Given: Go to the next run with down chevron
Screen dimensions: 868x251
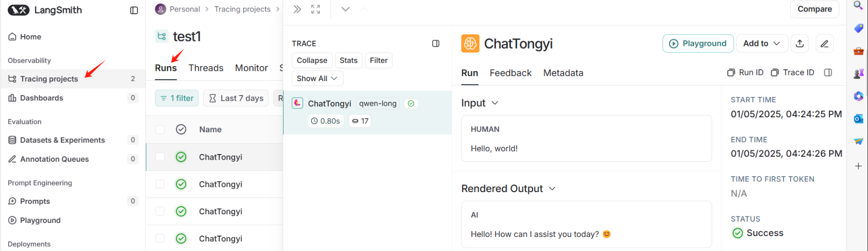Looking at the screenshot, I should click(x=346, y=9).
